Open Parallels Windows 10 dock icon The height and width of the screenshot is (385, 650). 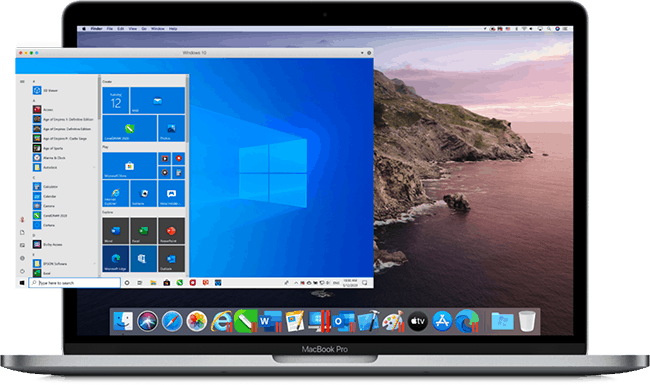[x=319, y=321]
